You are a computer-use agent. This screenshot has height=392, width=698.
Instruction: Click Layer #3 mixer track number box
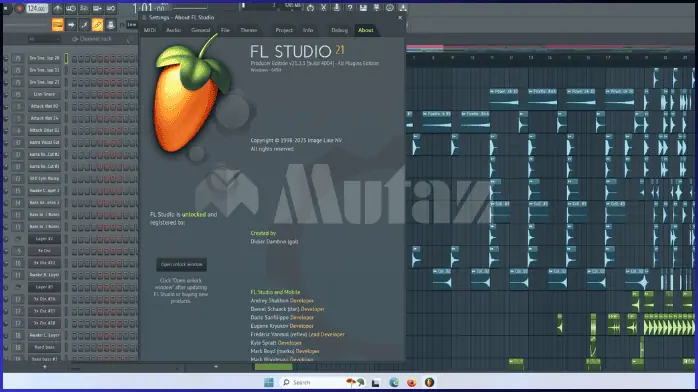click(18, 287)
